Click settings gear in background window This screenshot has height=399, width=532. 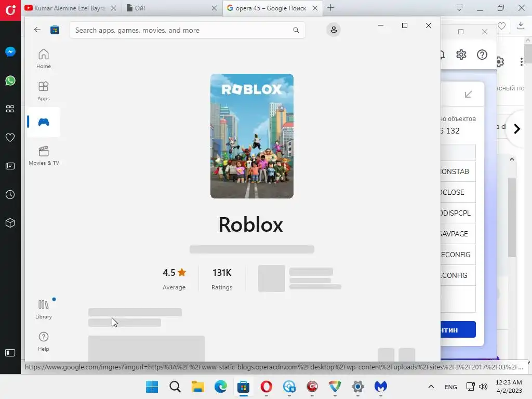tap(461, 55)
